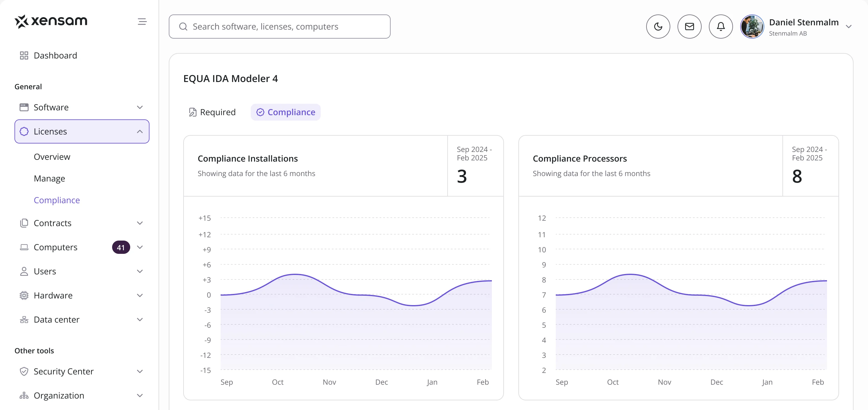
Task: Click Contracts label in sidebar
Action: point(52,223)
